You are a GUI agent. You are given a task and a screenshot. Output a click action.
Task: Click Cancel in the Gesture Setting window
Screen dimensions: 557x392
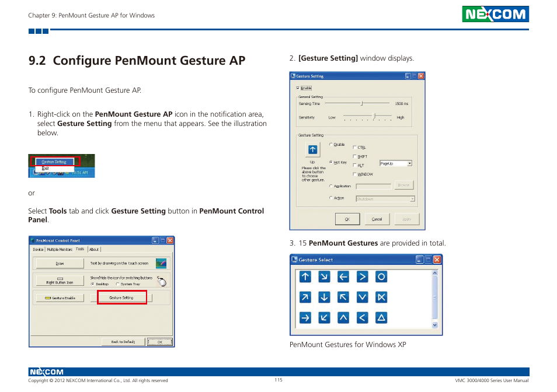377,219
